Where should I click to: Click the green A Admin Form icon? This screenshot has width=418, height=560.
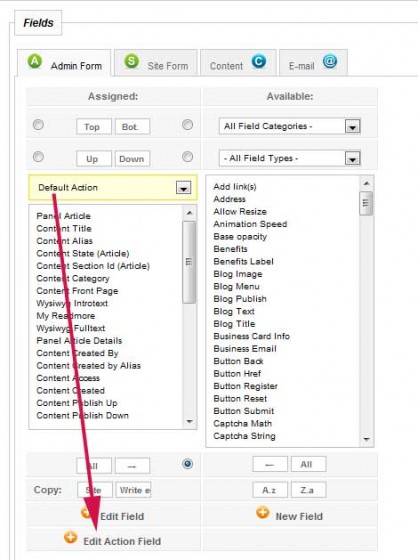35,61
